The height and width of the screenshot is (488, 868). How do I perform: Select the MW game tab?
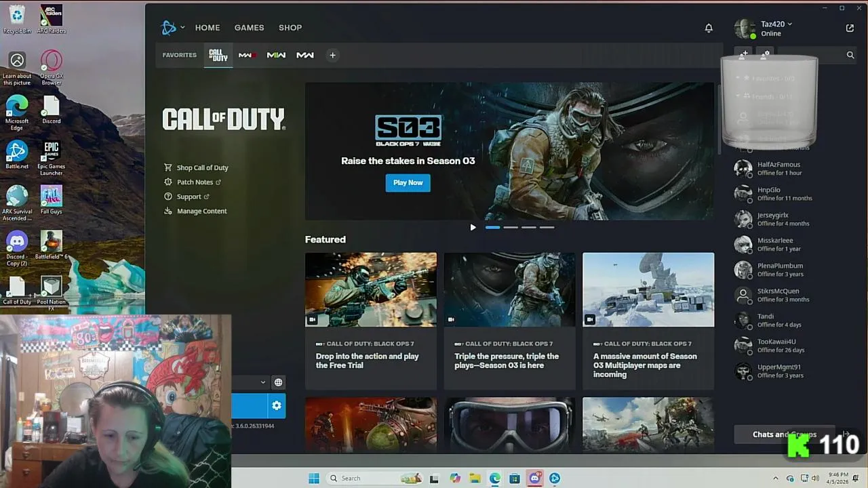[305, 55]
